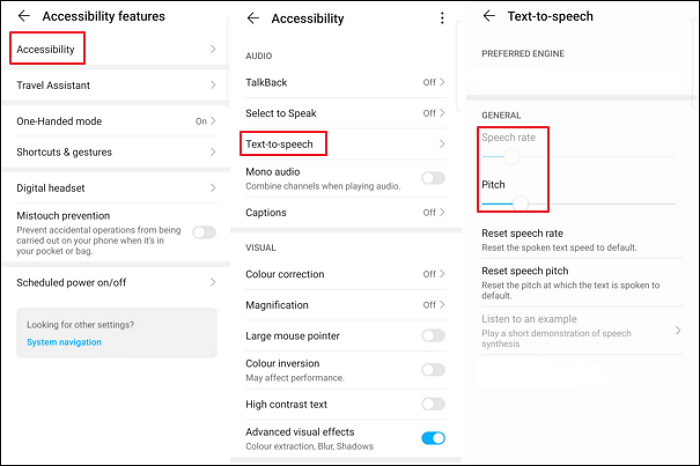Tap Reset speech pitch
The image size is (700, 466).
(525, 271)
